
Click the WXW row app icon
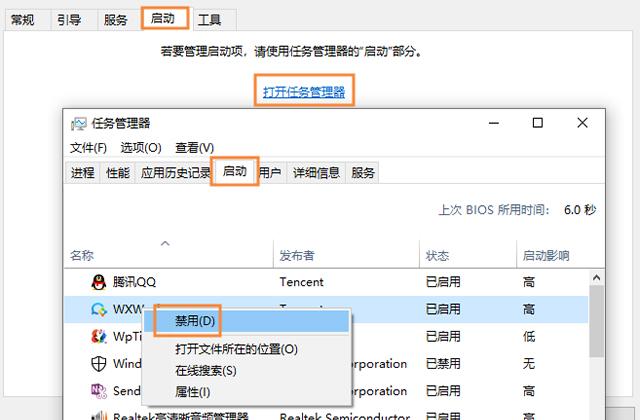coord(99,309)
